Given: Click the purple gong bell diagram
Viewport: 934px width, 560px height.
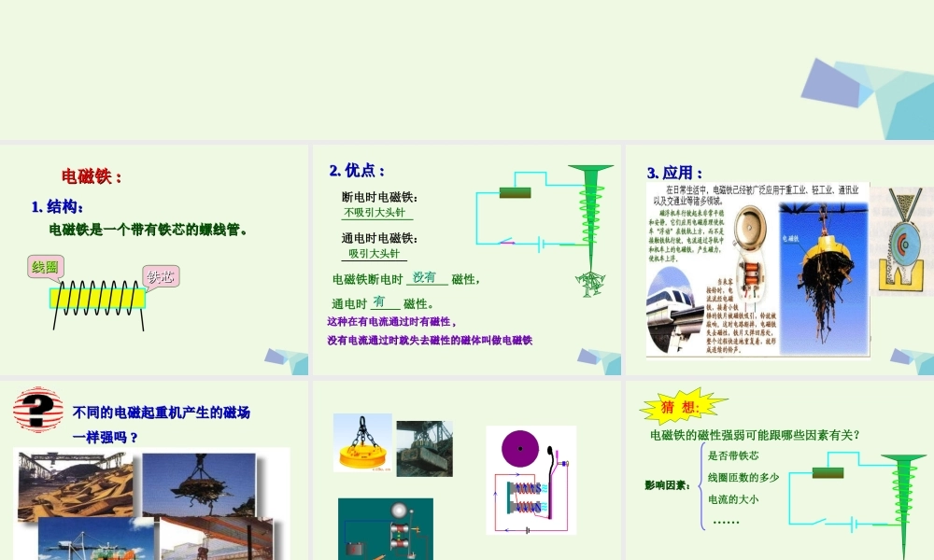Looking at the screenshot, I should tap(520, 448).
